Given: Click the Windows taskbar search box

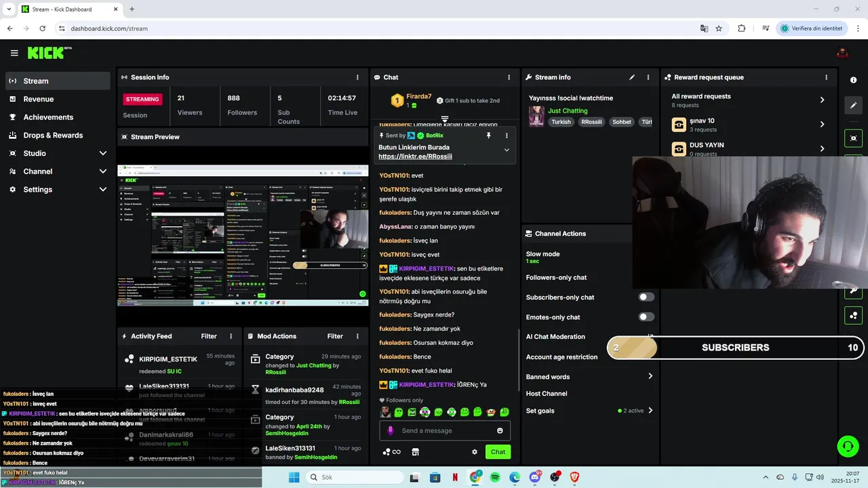Looking at the screenshot, I should [x=355, y=477].
